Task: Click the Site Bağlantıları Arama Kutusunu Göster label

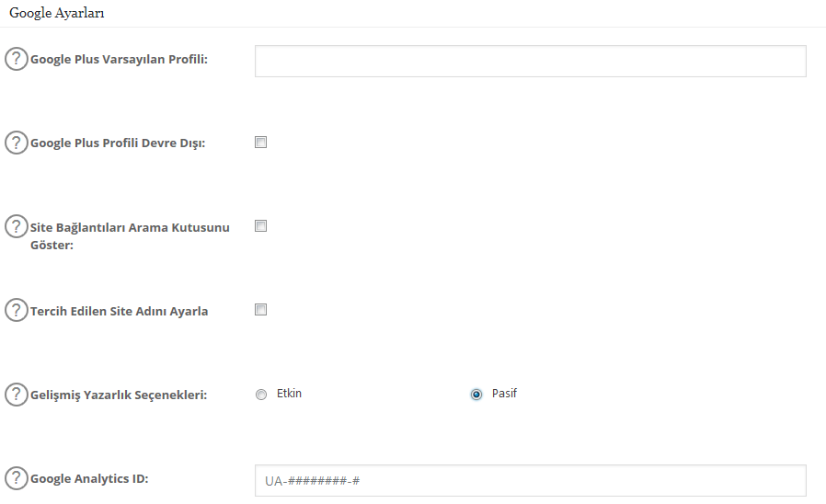Action: click(x=130, y=236)
